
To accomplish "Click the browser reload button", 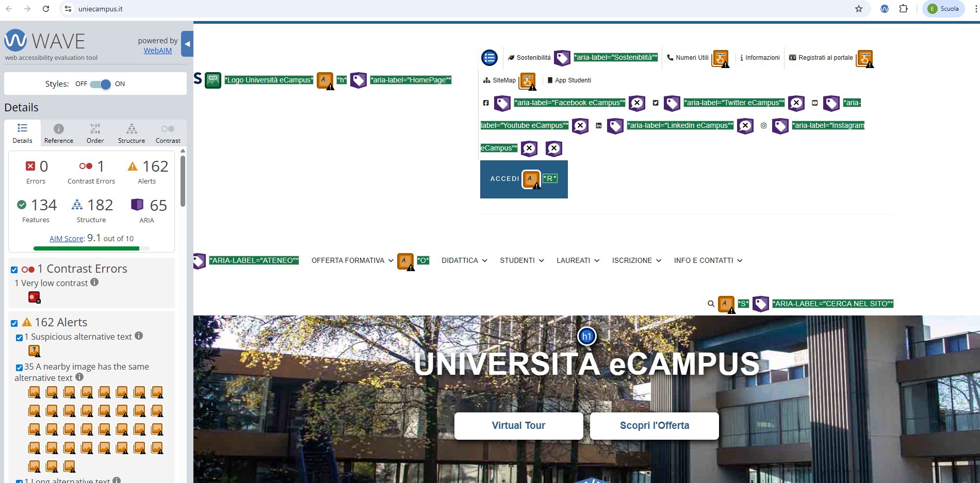I will point(46,9).
